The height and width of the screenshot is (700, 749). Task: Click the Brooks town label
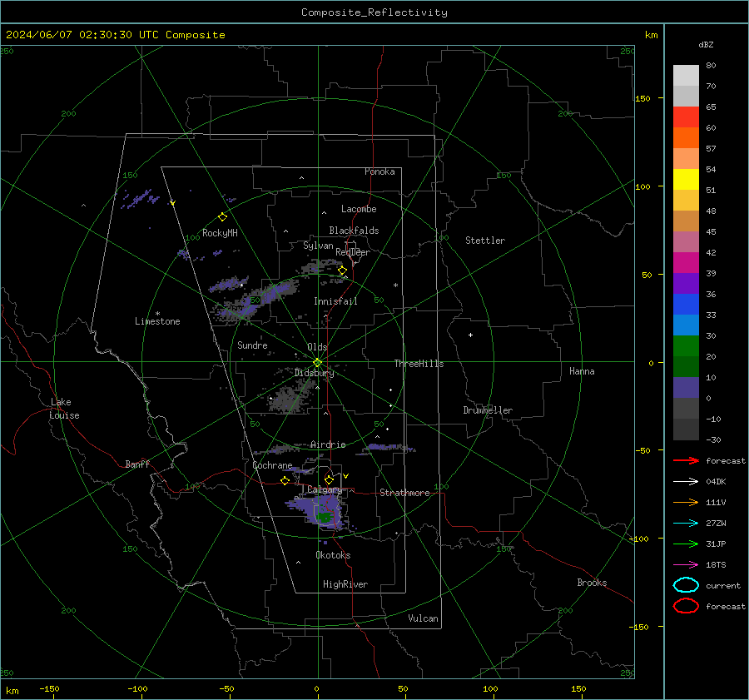(x=592, y=583)
